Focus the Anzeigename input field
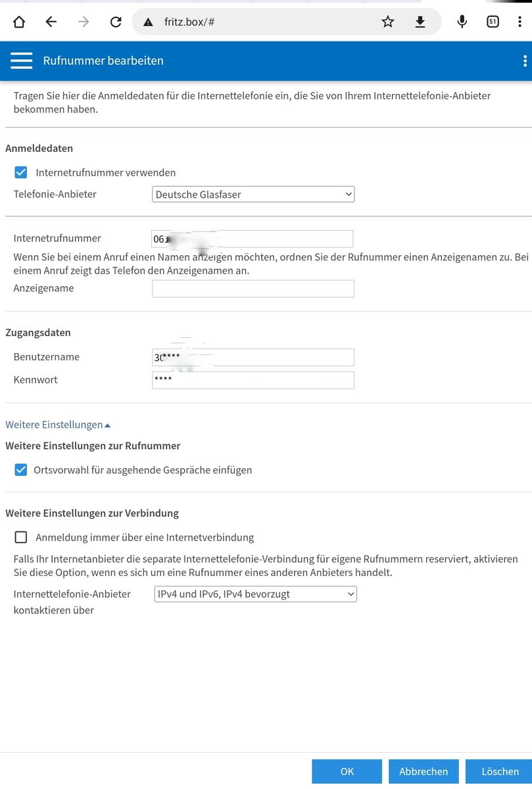The width and height of the screenshot is (532, 789). coord(253,289)
